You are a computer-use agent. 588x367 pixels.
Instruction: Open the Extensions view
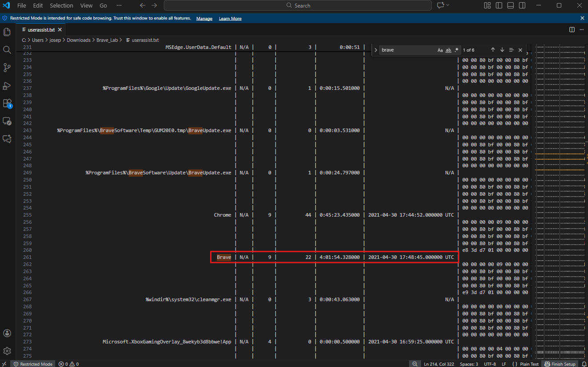(x=7, y=103)
